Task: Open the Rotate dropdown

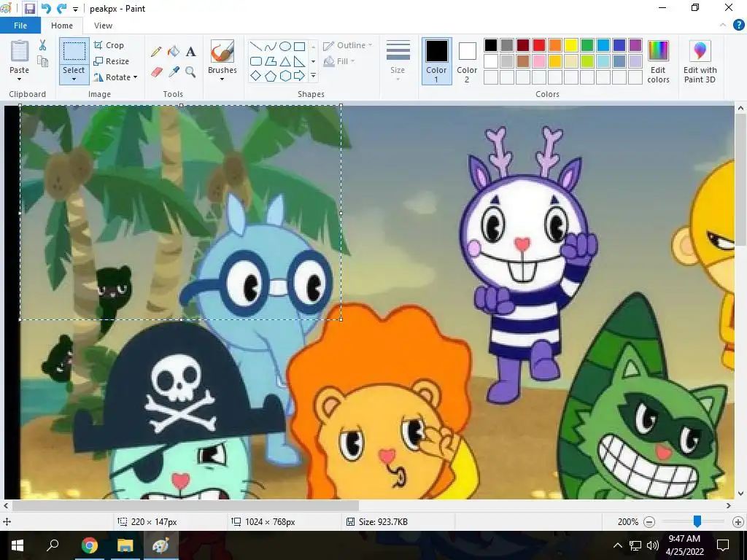Action: (x=116, y=77)
